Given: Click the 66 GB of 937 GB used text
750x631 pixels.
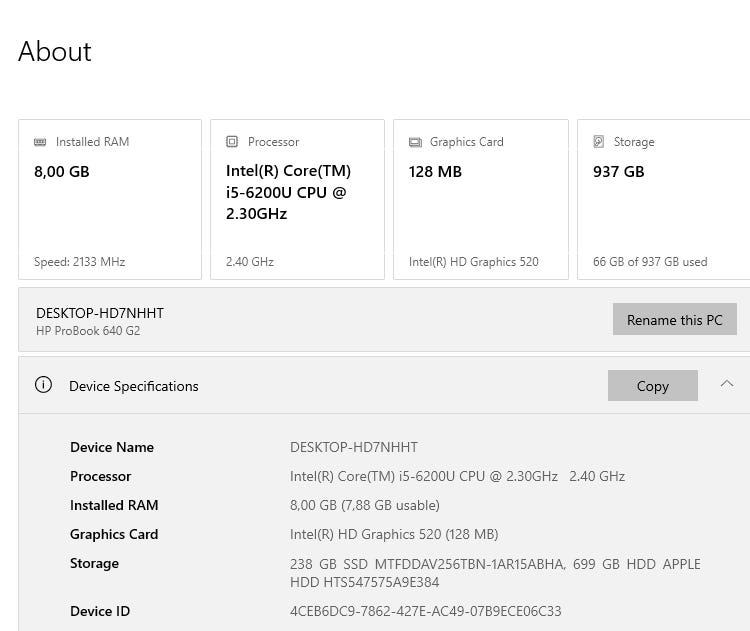Looking at the screenshot, I should tap(650, 262).
